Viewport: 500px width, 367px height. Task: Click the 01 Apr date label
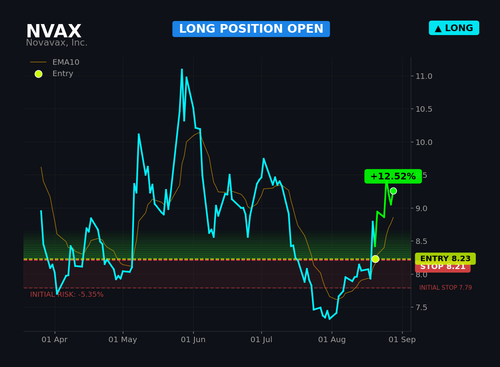tap(54, 340)
